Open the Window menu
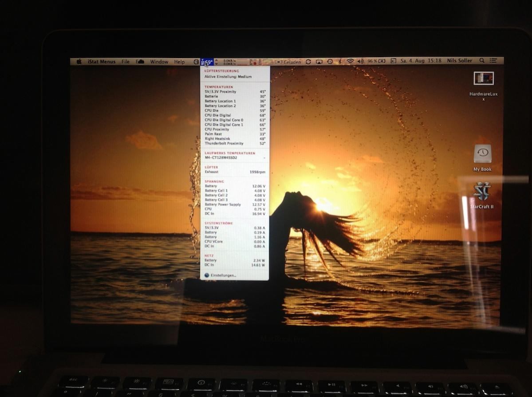The image size is (532, 397). point(159,61)
